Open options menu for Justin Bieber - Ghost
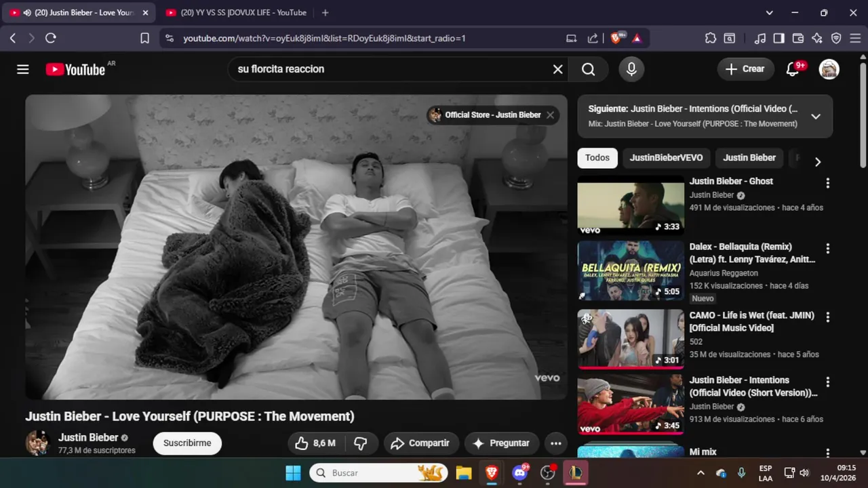Screen dimensions: 868x488 [827, 183]
